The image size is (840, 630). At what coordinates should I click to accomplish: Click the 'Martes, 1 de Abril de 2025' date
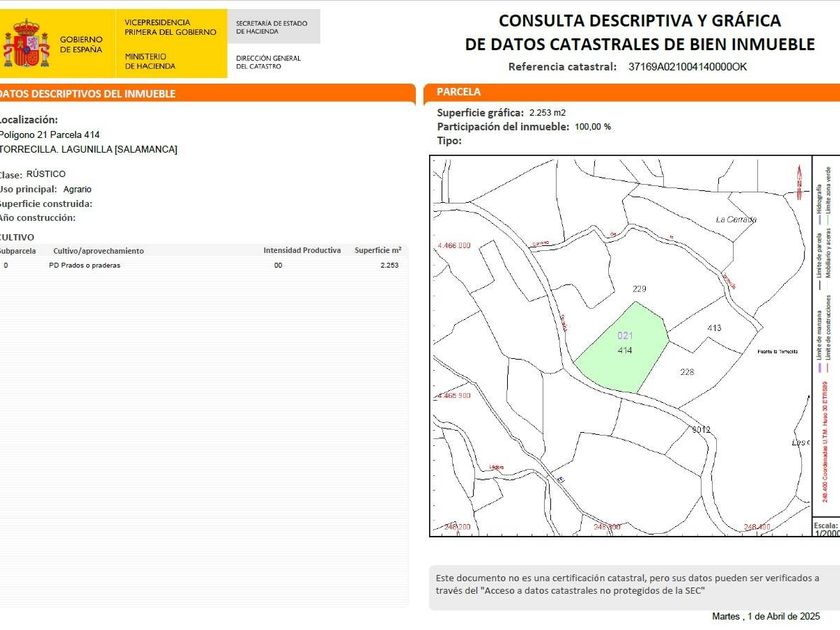(x=766, y=617)
